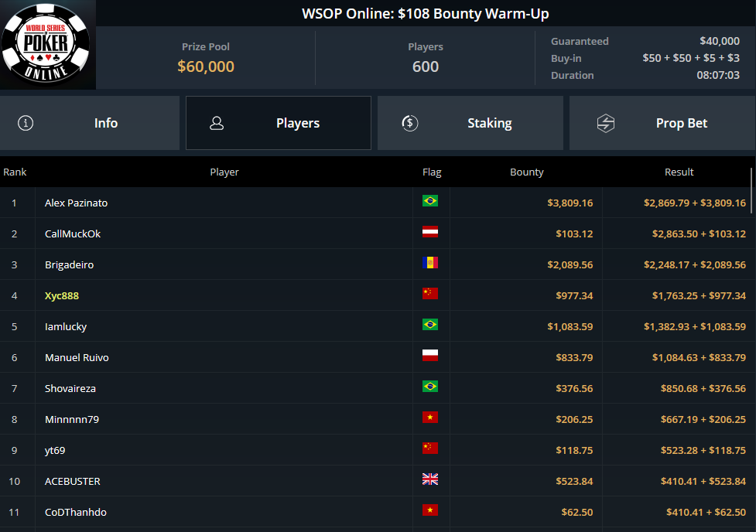Select player name Brigadeiro
Image resolution: width=756 pixels, height=532 pixels.
(x=70, y=264)
